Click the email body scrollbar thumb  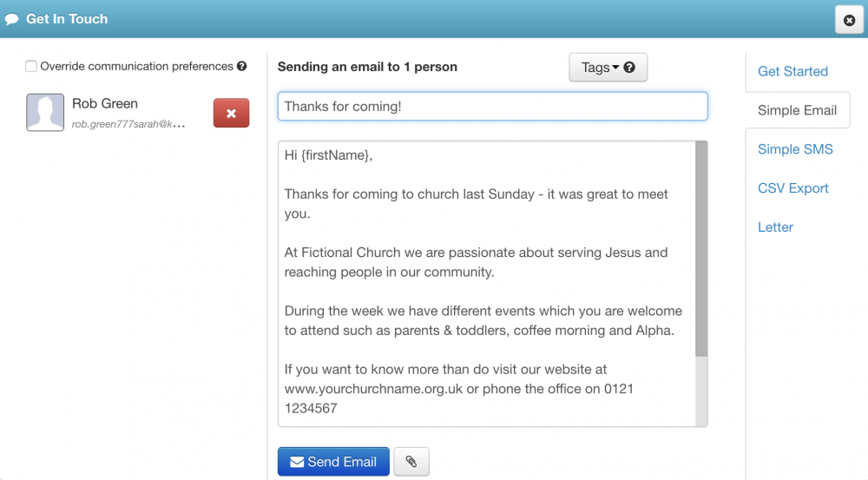[701, 248]
